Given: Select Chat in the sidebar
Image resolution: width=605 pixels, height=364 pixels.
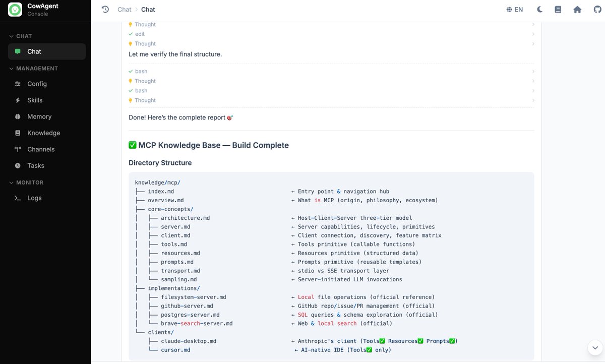Looking at the screenshot, I should tap(47, 51).
